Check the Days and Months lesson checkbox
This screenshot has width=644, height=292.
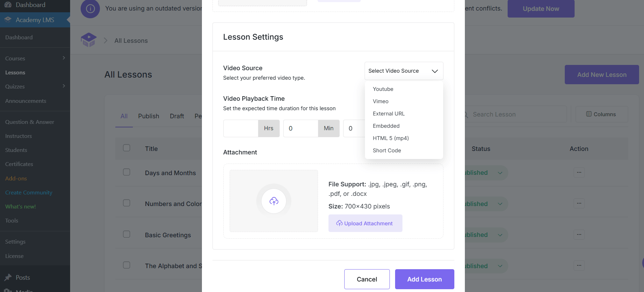127,172
